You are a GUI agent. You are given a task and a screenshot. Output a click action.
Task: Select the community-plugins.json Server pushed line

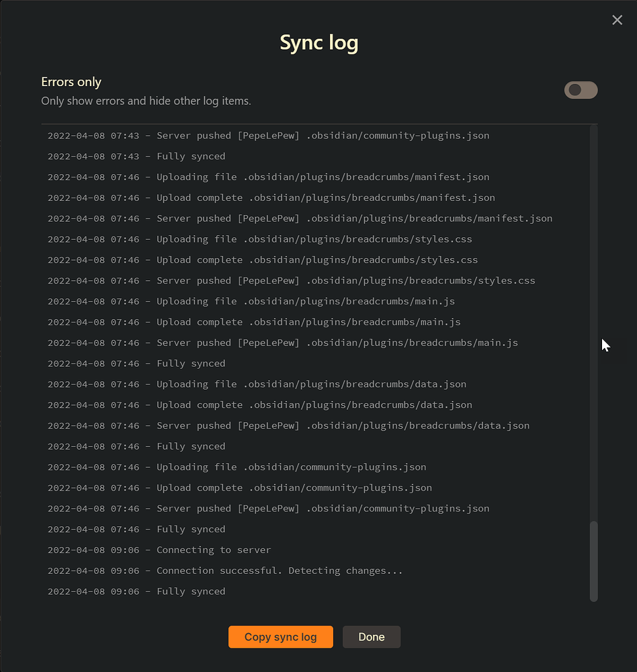[x=268, y=508]
